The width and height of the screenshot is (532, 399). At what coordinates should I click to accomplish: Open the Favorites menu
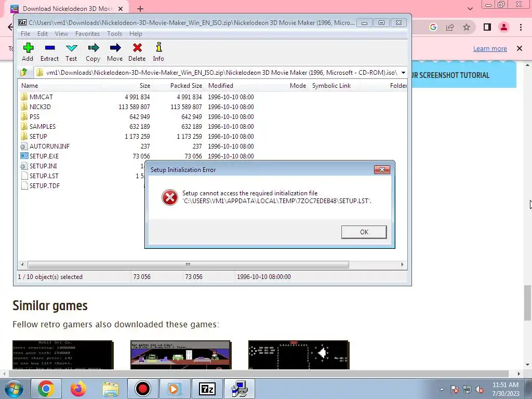click(x=87, y=34)
